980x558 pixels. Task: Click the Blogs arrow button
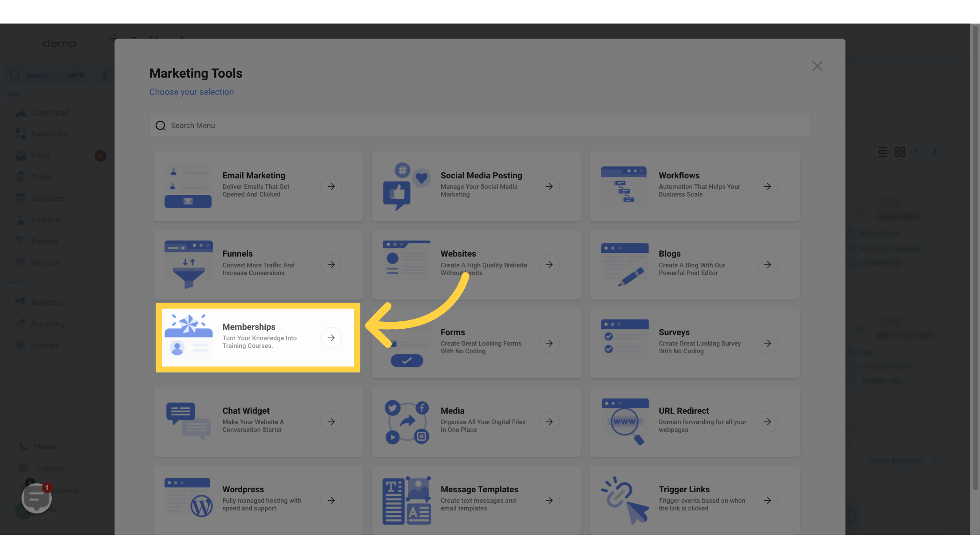(767, 265)
